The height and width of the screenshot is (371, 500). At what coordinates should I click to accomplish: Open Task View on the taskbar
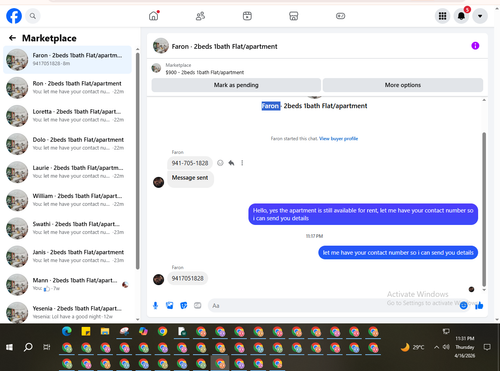pyautogui.click(x=47, y=347)
